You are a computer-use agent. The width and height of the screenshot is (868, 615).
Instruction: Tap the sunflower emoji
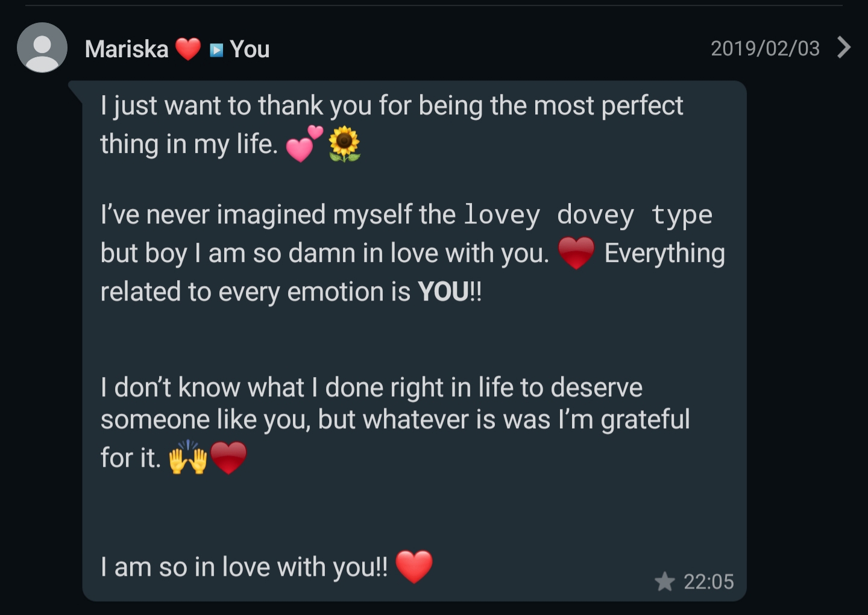coord(344,144)
